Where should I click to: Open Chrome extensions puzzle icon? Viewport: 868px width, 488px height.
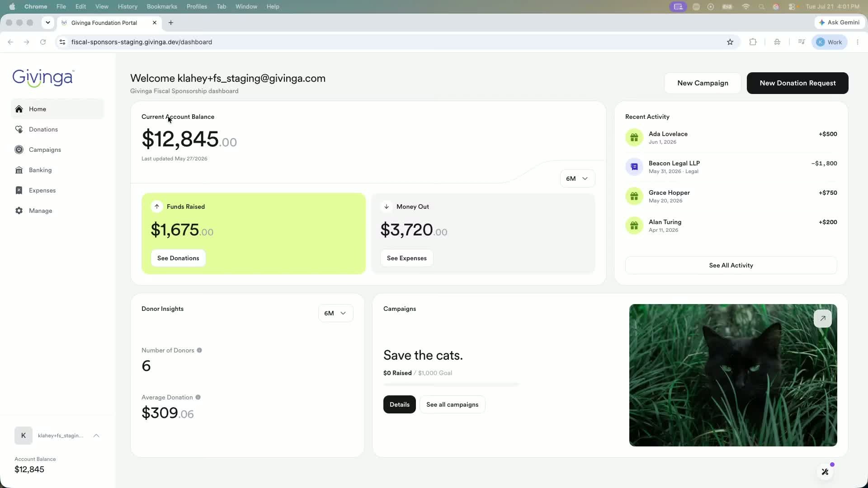753,42
